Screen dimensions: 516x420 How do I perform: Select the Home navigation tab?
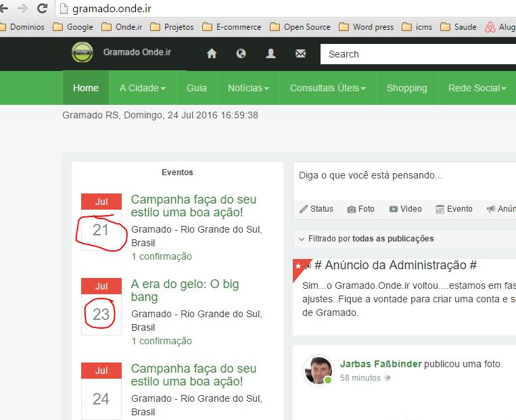click(86, 88)
